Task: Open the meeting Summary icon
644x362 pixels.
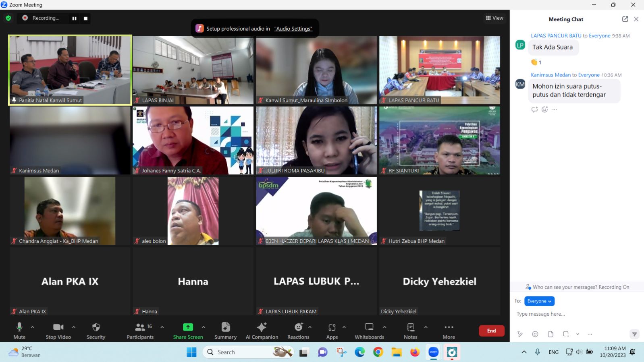Action: pyautogui.click(x=225, y=327)
